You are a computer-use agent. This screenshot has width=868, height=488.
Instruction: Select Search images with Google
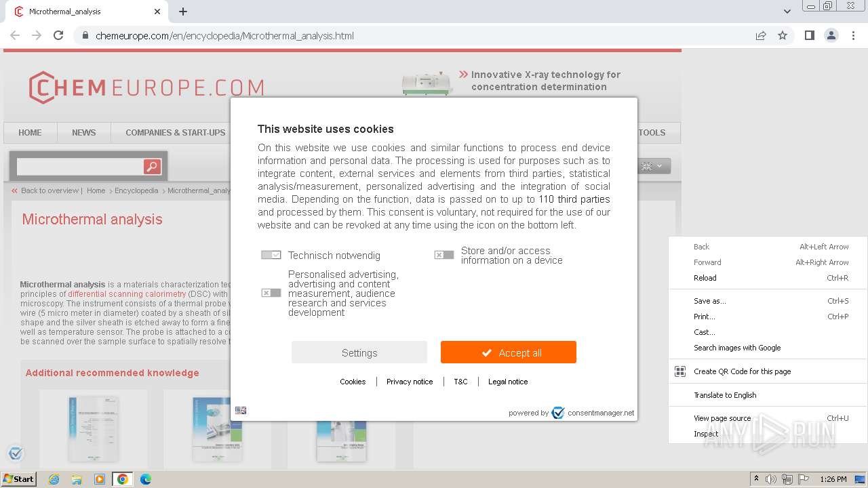(768, 348)
